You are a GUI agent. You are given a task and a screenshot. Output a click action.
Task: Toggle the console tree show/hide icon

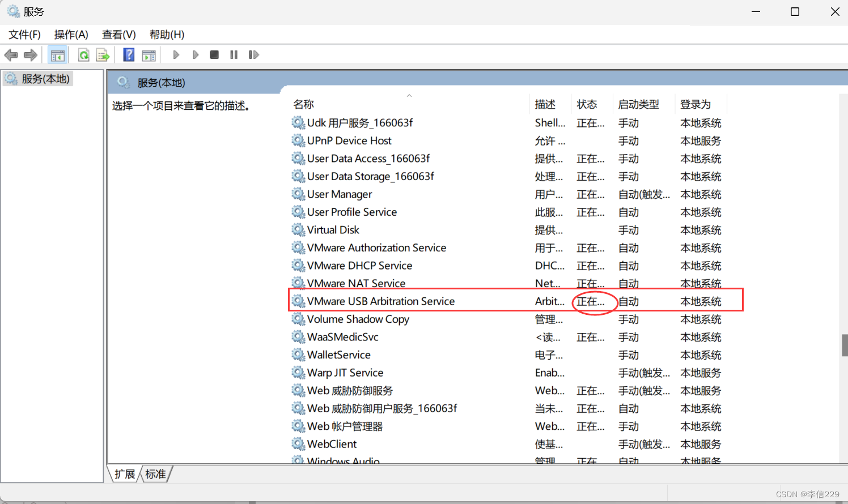pyautogui.click(x=57, y=55)
